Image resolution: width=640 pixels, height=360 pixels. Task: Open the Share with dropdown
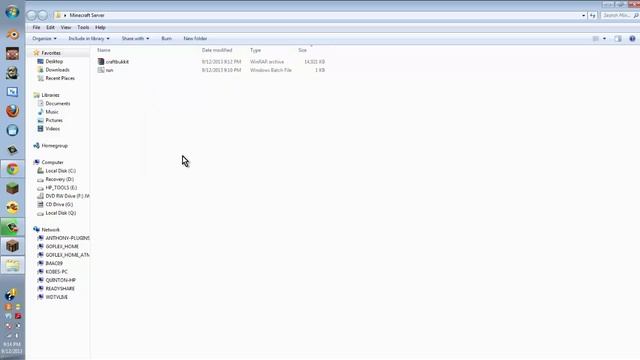[135, 39]
